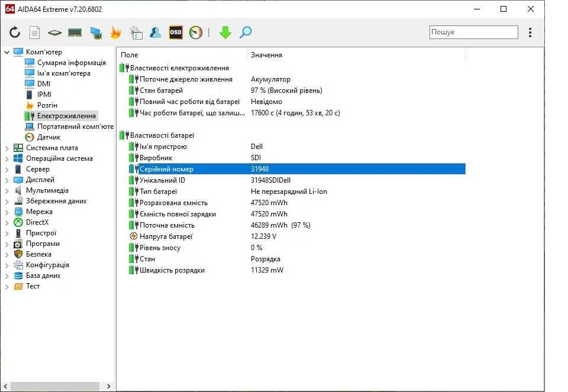568x392 pixels.
Task: Open the Report toolbar icon
Action: click(34, 33)
